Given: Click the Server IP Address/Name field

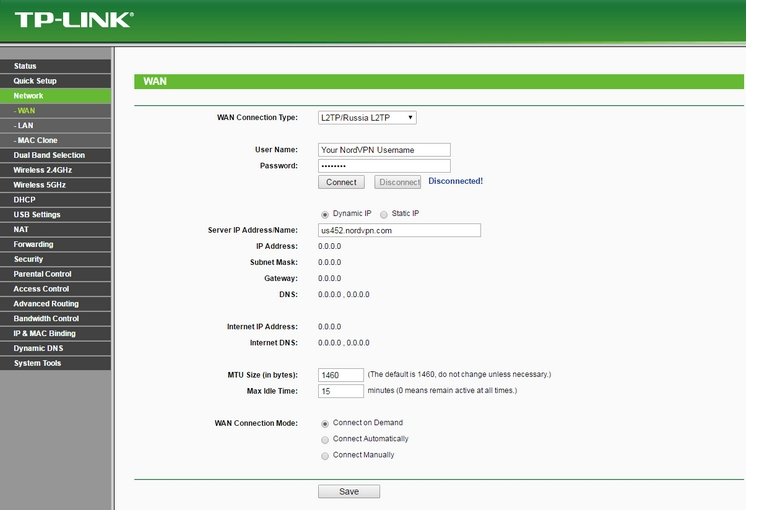Looking at the screenshot, I should coord(399,230).
